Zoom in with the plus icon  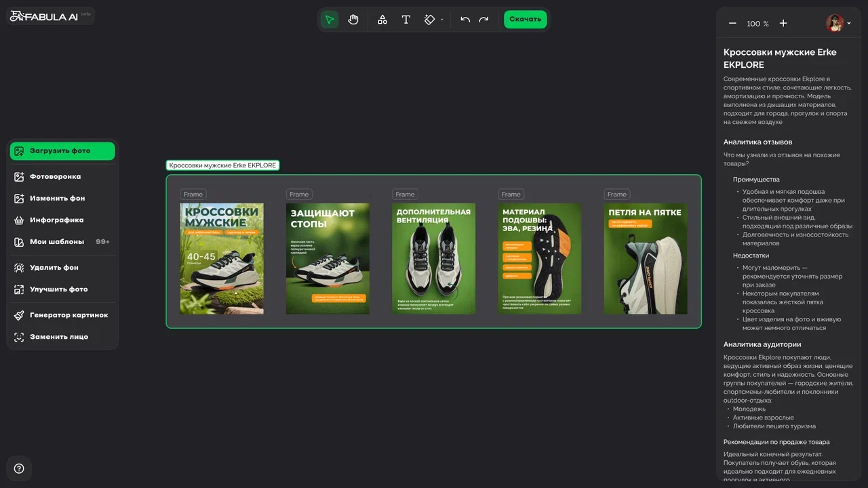tap(783, 24)
